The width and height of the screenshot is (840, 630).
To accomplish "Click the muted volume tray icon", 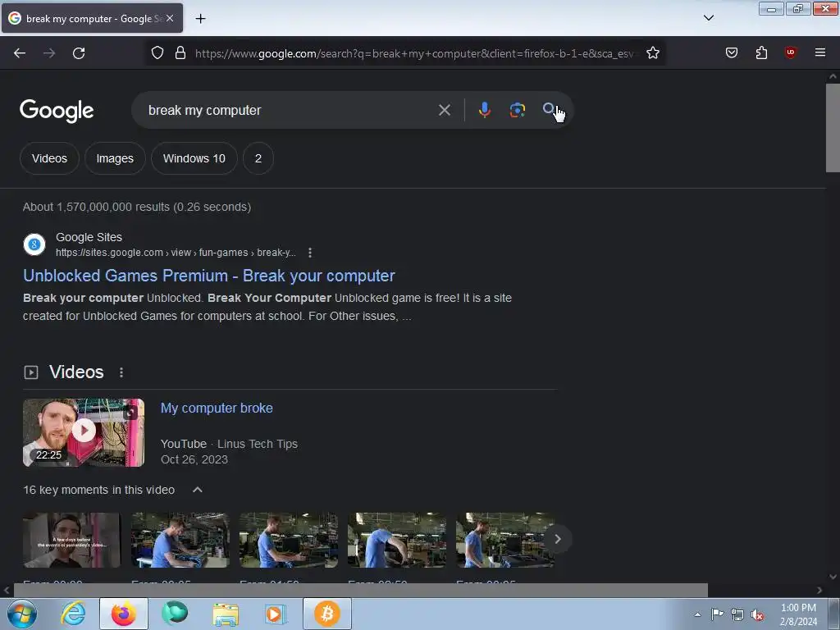I will click(757, 615).
